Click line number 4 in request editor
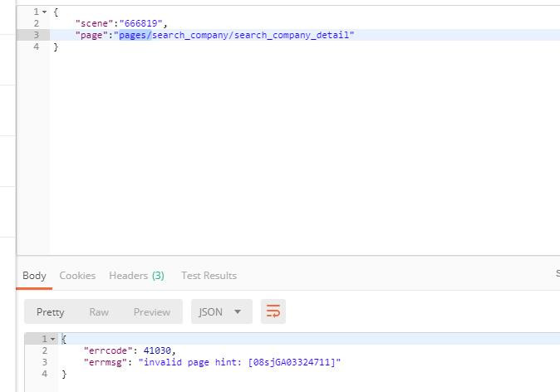Viewport: 560px width, 392px height. [36, 47]
